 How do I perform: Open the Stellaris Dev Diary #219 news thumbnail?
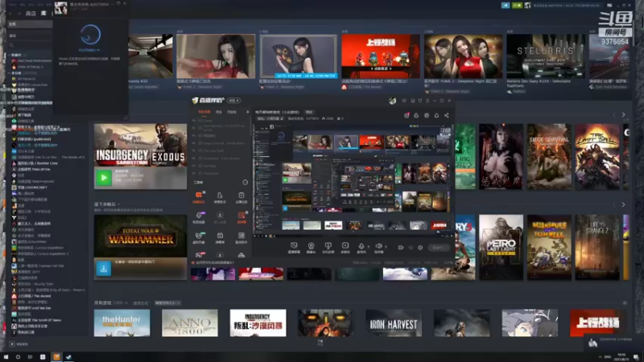(546, 56)
